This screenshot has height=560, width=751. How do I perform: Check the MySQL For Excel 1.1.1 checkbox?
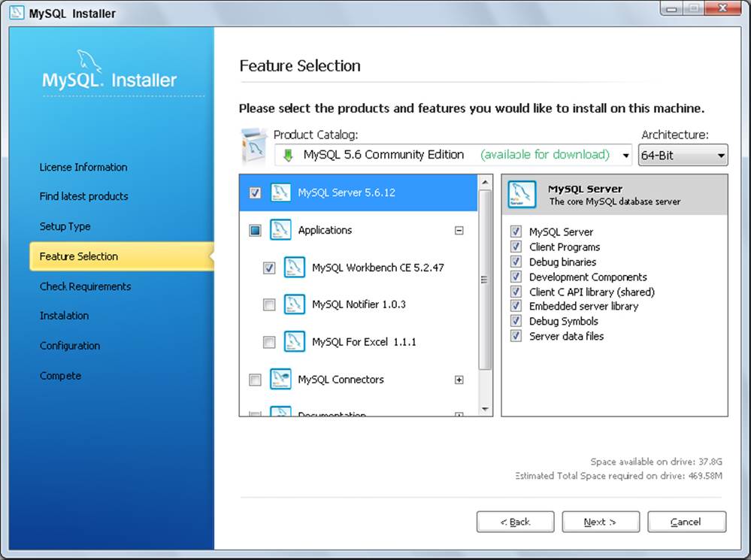point(269,342)
